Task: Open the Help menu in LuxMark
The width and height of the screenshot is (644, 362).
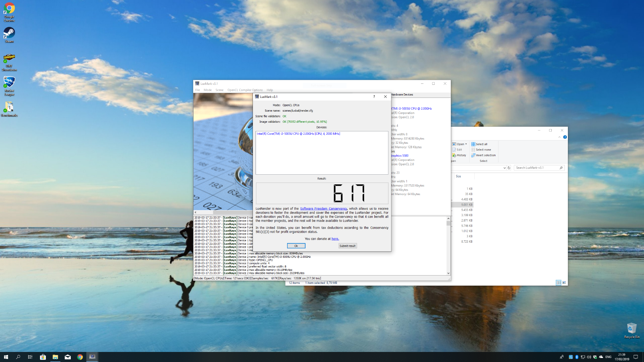Action: point(270,90)
